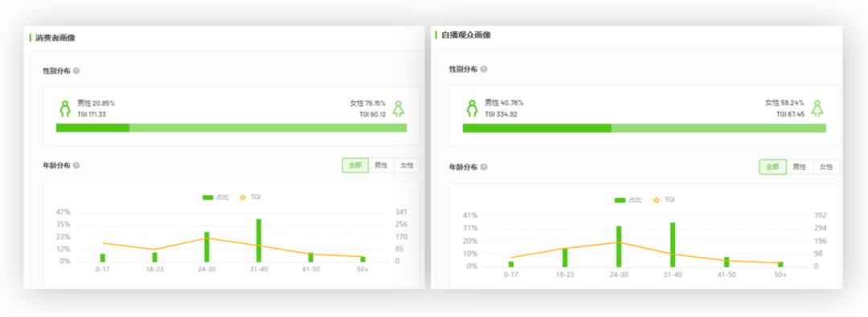
Task: Click the 392 TGI axis label
Action: pos(821,215)
